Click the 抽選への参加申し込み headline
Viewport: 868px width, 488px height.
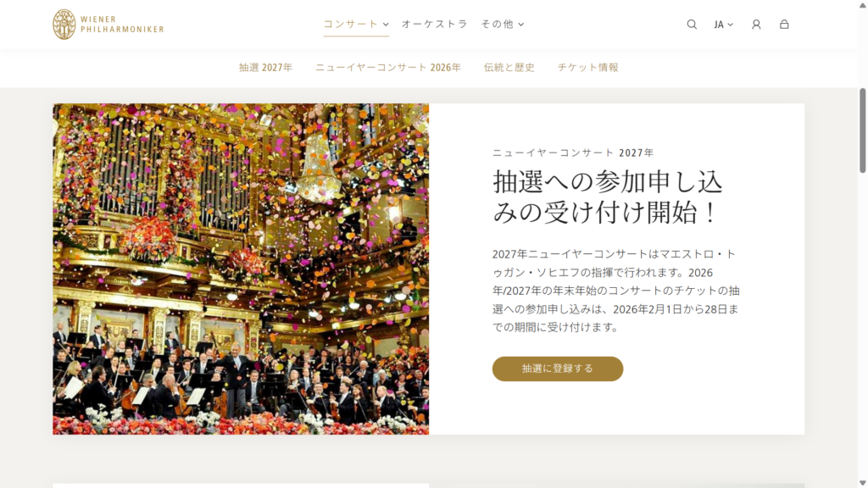(608, 197)
